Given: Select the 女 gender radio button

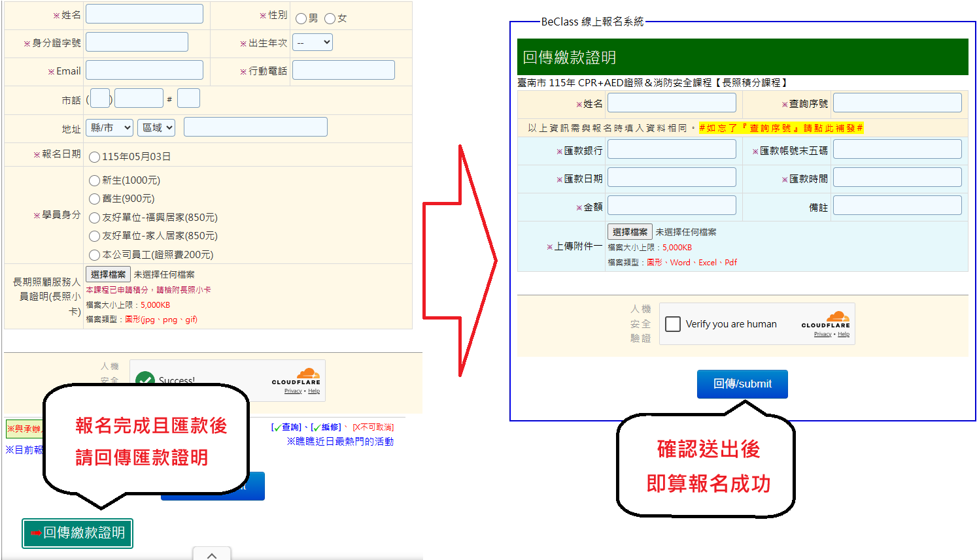Looking at the screenshot, I should coord(330,18).
